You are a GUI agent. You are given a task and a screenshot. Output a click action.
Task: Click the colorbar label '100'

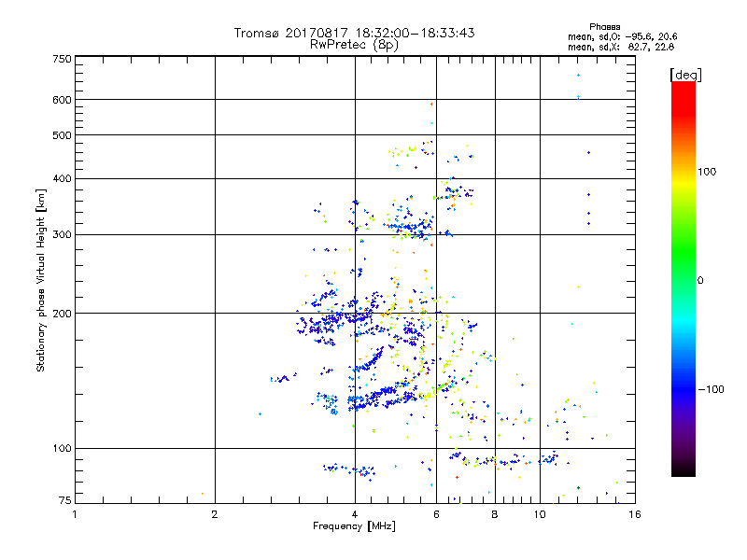707,172
